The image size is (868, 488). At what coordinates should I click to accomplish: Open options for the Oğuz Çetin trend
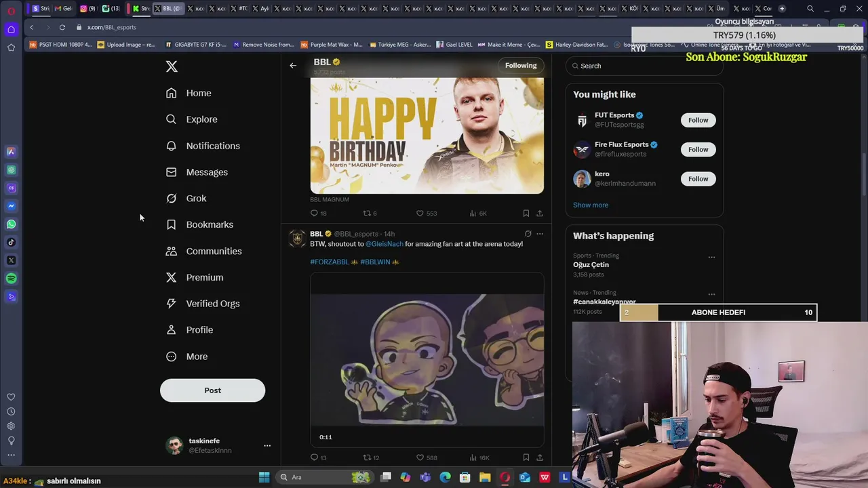tap(711, 257)
